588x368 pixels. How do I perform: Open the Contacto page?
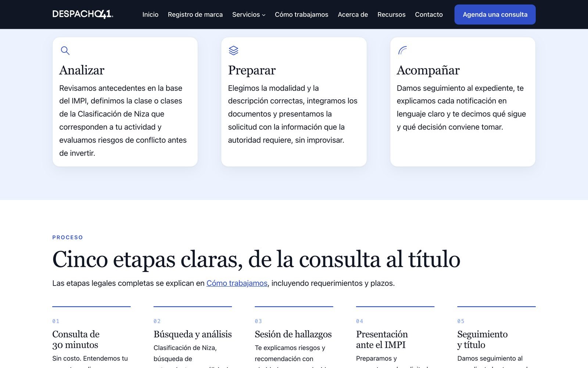(x=429, y=14)
